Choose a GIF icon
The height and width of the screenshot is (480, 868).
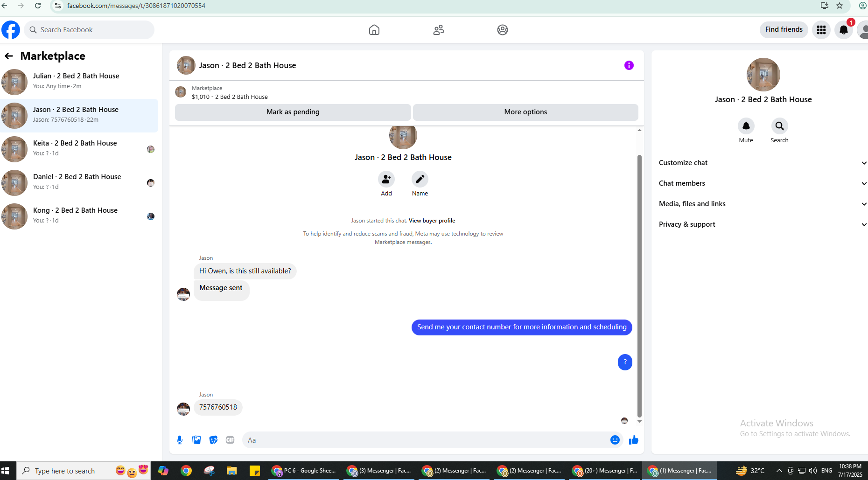230,440
